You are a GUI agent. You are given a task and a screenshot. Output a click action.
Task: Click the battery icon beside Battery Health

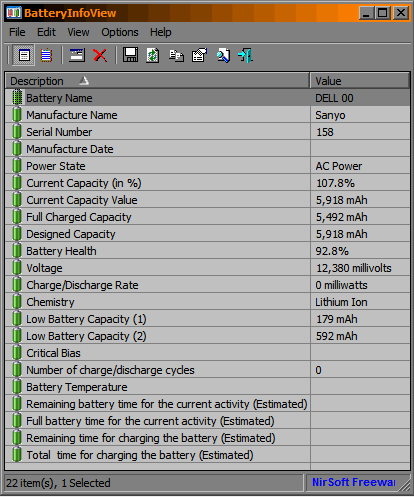pyautogui.click(x=17, y=251)
